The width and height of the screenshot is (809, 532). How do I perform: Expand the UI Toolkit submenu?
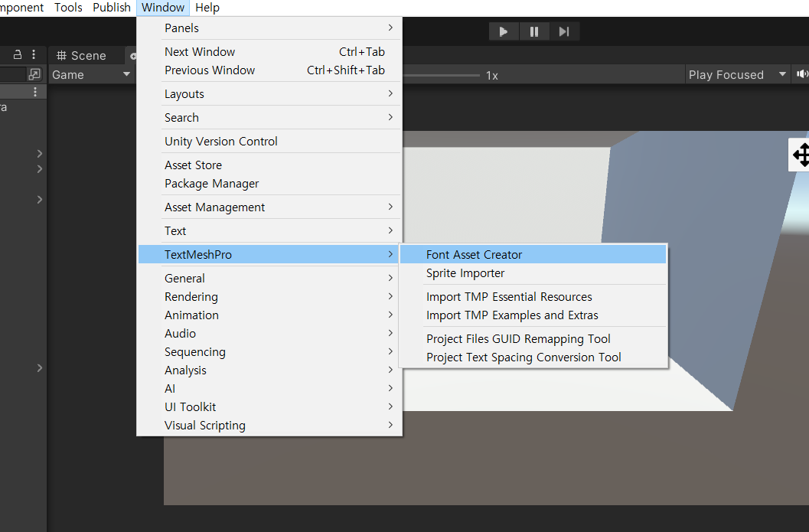pos(269,407)
